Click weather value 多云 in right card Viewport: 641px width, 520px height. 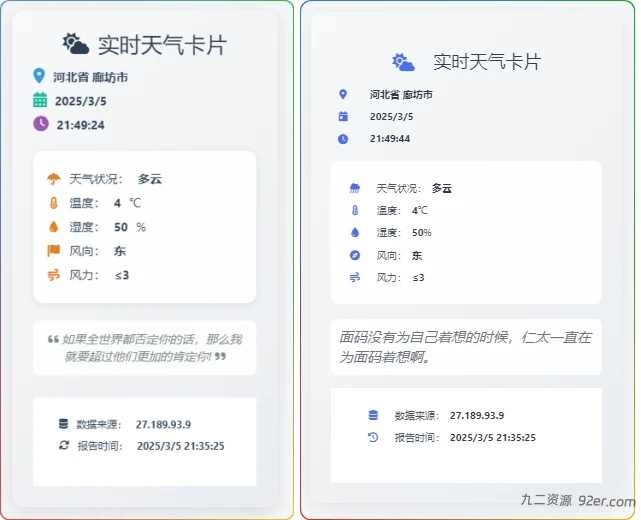click(442, 188)
